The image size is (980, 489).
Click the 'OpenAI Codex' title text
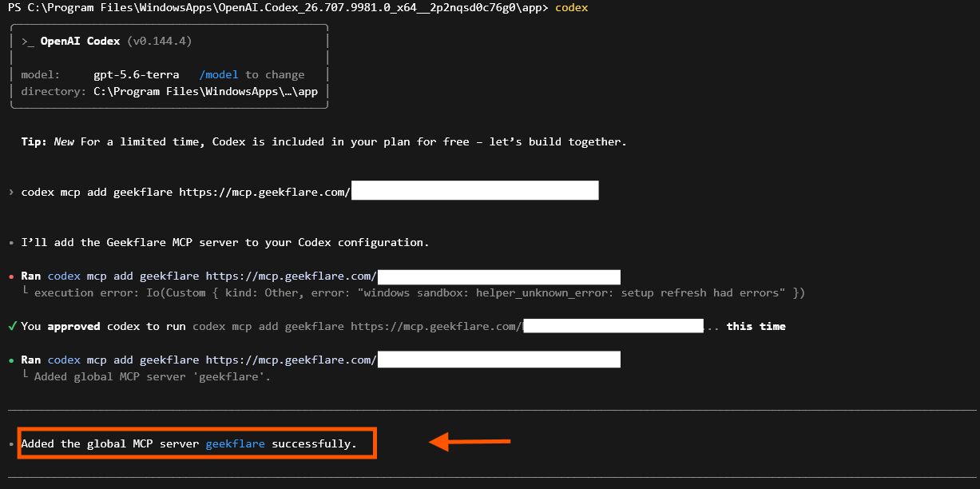[80, 41]
